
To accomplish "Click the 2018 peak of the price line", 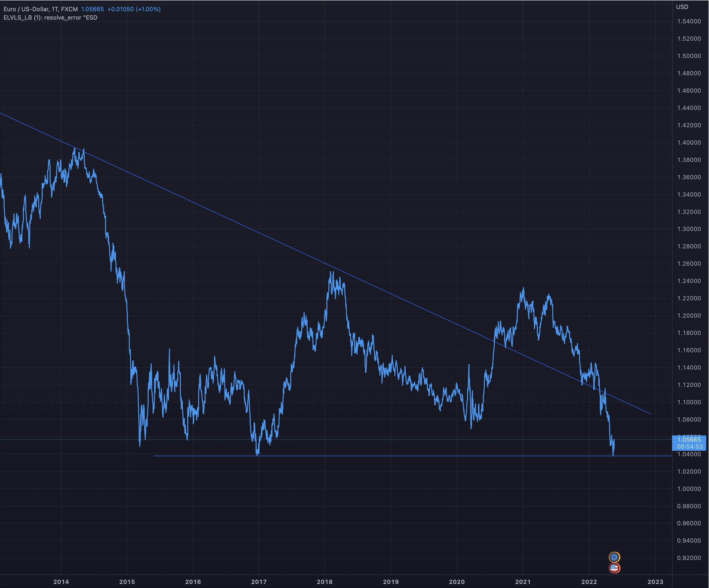I will click(x=331, y=272).
